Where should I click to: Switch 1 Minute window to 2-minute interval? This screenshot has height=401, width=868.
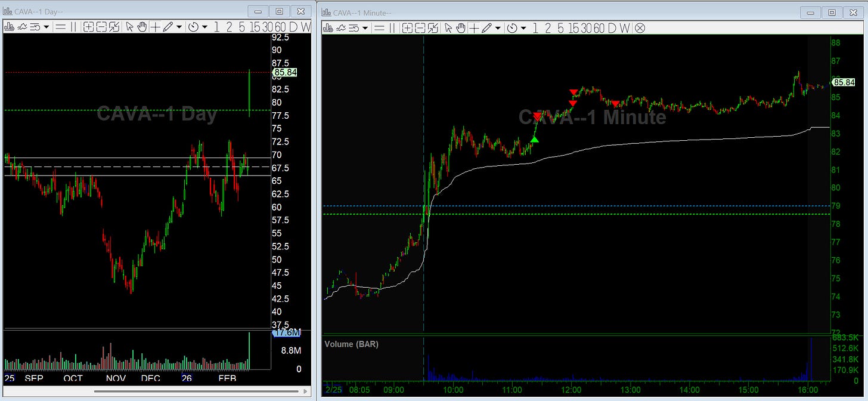pyautogui.click(x=548, y=27)
